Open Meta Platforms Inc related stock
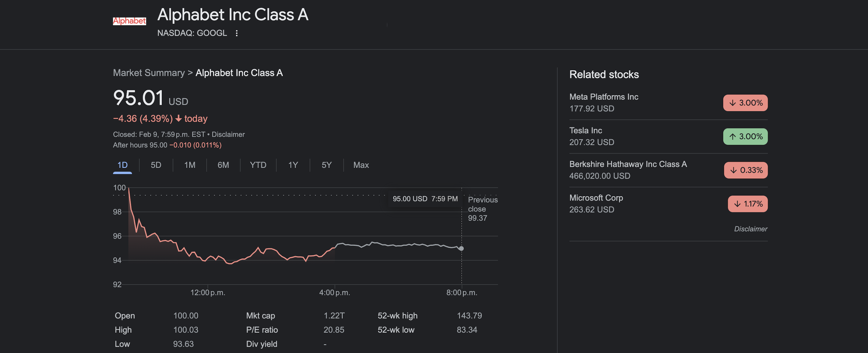 [668, 103]
